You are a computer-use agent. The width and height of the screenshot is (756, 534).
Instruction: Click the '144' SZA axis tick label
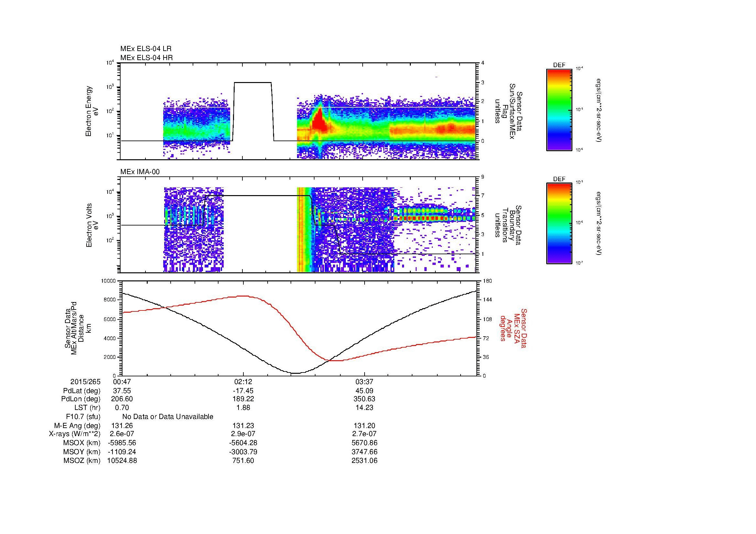(487, 300)
